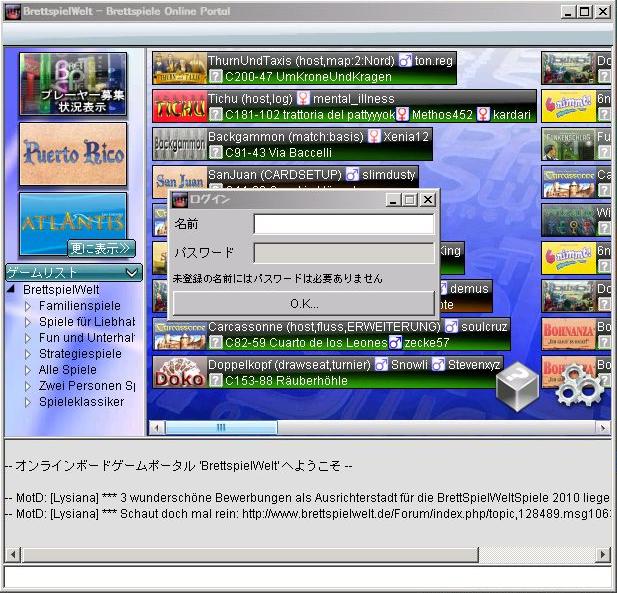Click help icon next to C181-102 trattoria
The image size is (617, 593).
215,114
